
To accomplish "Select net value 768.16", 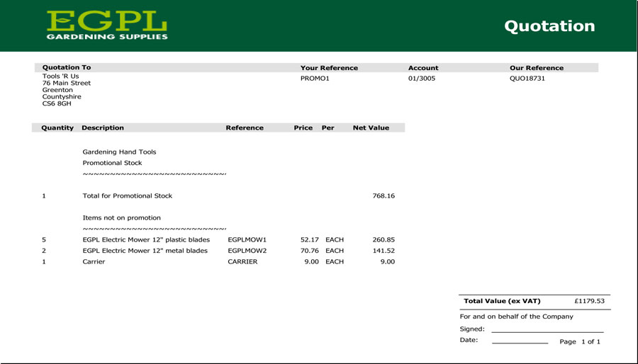I will (384, 196).
